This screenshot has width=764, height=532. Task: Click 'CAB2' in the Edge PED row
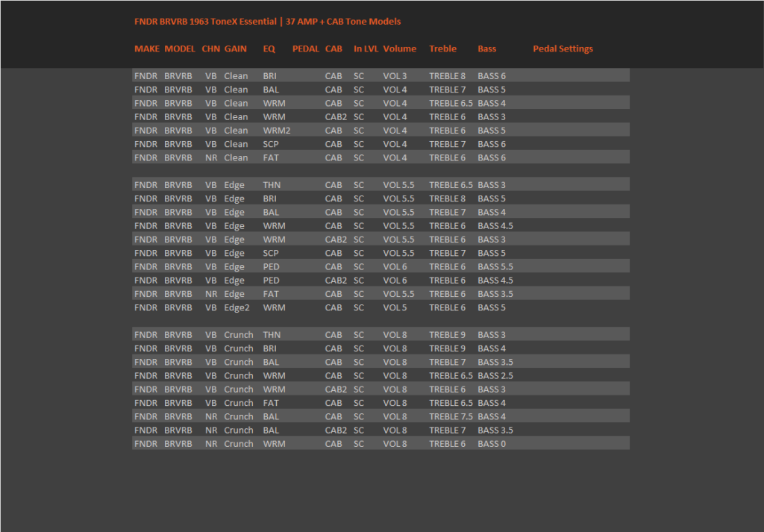click(x=336, y=280)
